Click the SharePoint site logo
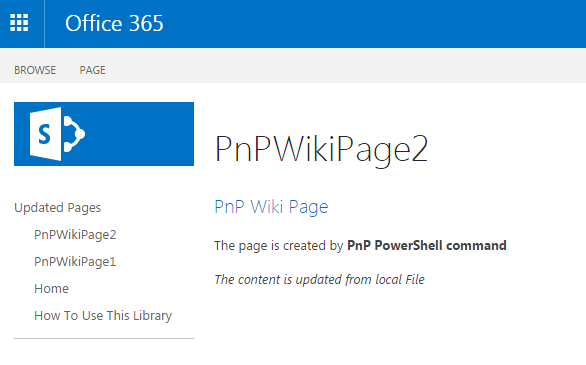 (104, 134)
